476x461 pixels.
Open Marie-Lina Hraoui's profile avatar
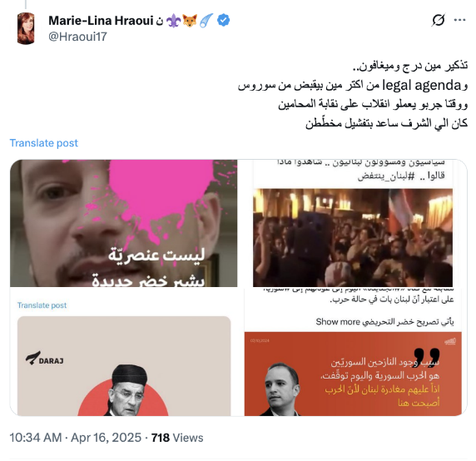(26, 28)
